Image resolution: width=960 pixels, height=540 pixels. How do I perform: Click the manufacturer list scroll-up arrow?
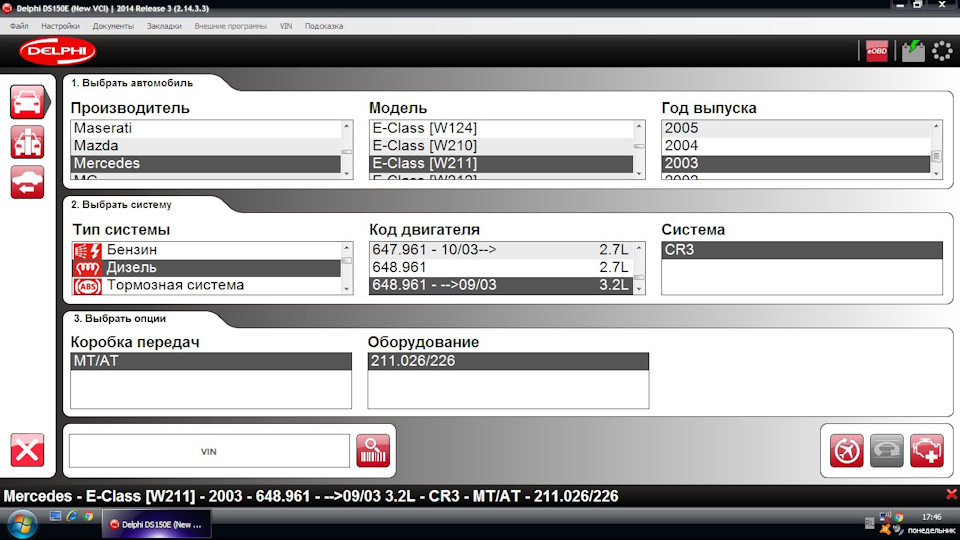tap(347, 126)
